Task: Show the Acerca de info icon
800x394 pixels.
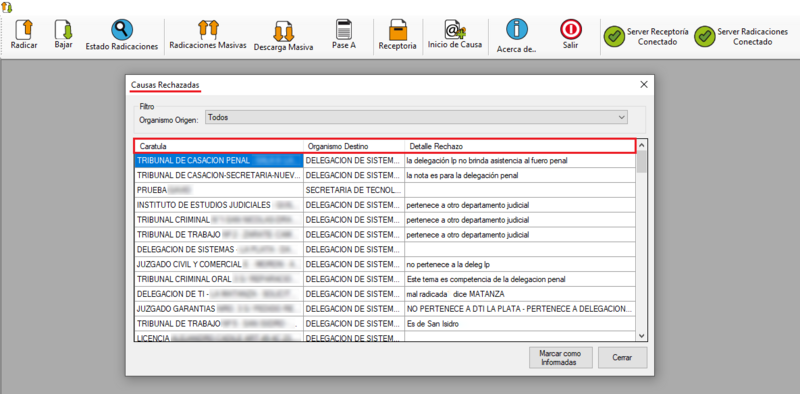Action: click(516, 30)
